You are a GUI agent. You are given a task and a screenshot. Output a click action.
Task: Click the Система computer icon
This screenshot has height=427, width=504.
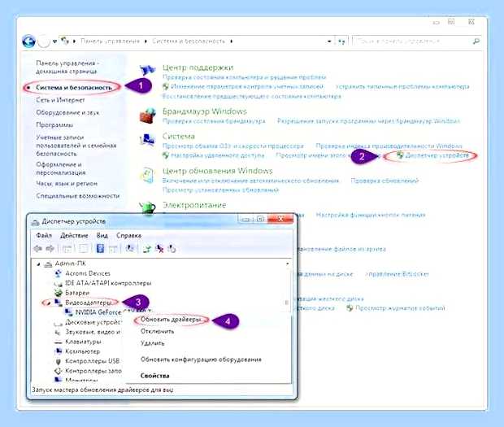click(147, 140)
